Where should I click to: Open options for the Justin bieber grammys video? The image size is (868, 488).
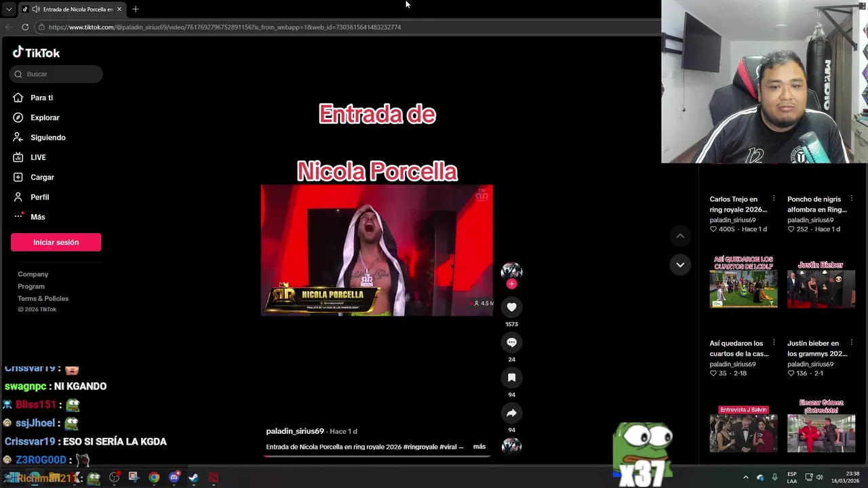click(x=852, y=343)
